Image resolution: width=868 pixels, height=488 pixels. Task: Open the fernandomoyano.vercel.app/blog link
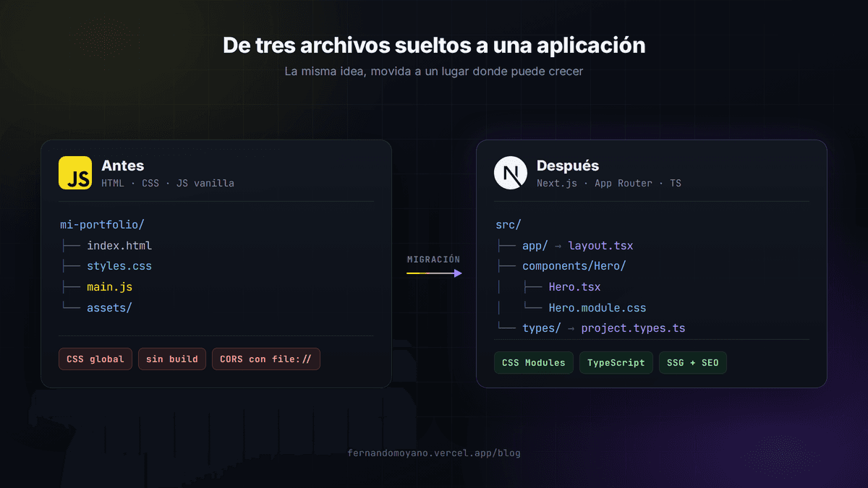[x=434, y=453]
